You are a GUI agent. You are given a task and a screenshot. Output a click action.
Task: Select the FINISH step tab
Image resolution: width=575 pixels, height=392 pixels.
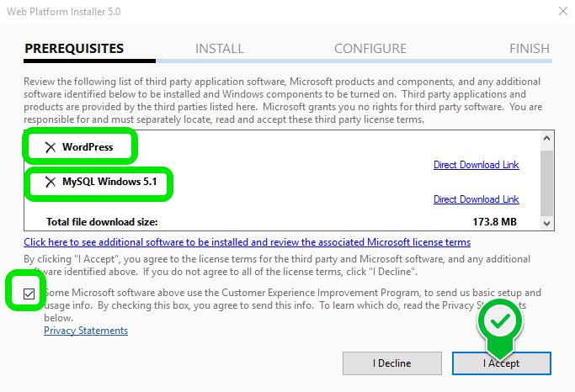pos(530,48)
